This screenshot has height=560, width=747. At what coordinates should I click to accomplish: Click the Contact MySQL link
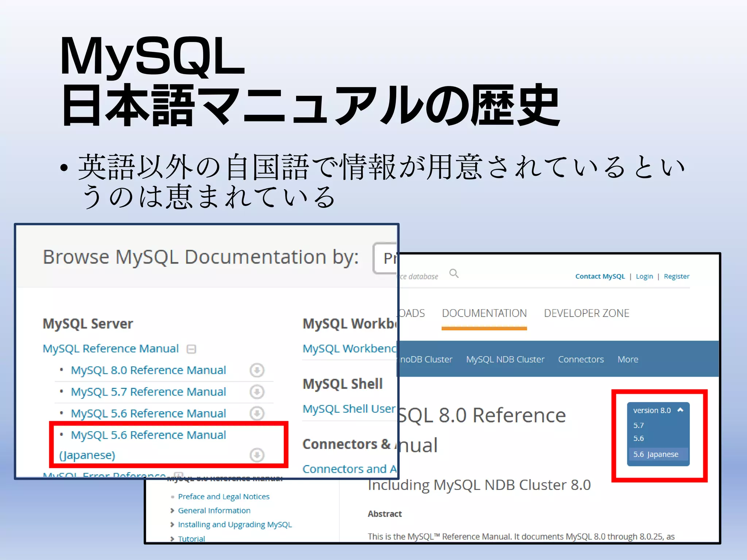coord(600,276)
